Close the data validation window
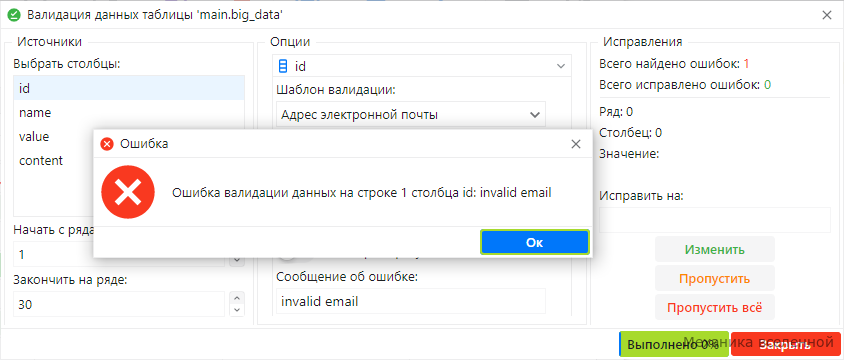 (827, 15)
